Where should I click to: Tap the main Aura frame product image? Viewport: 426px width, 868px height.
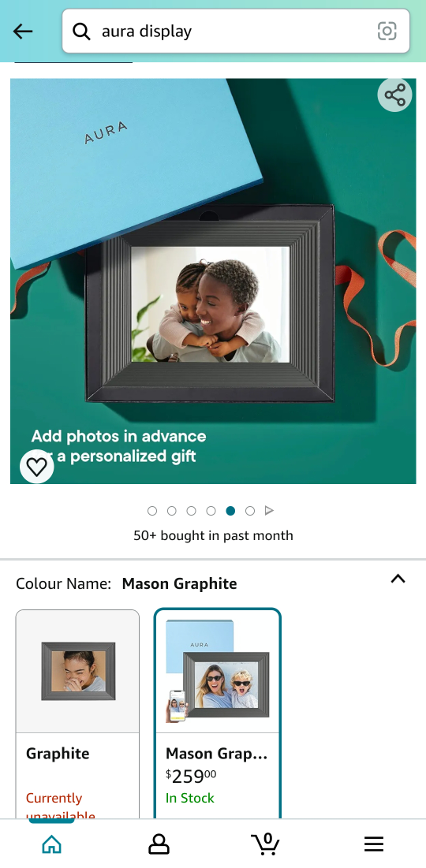pos(213,281)
